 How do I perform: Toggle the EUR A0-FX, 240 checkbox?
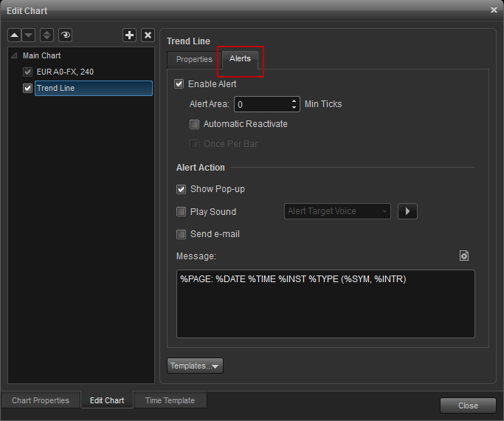[x=27, y=72]
